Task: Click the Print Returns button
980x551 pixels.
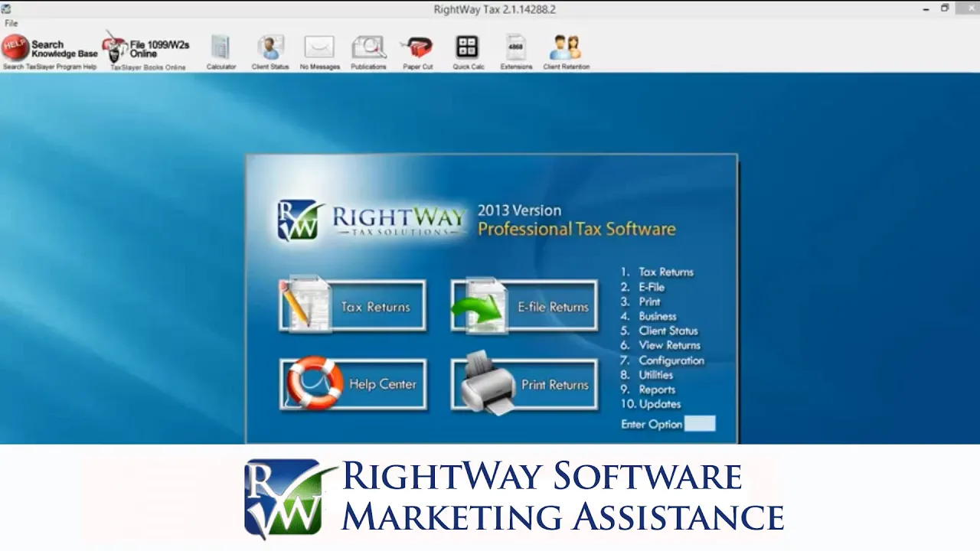Action: (x=524, y=384)
